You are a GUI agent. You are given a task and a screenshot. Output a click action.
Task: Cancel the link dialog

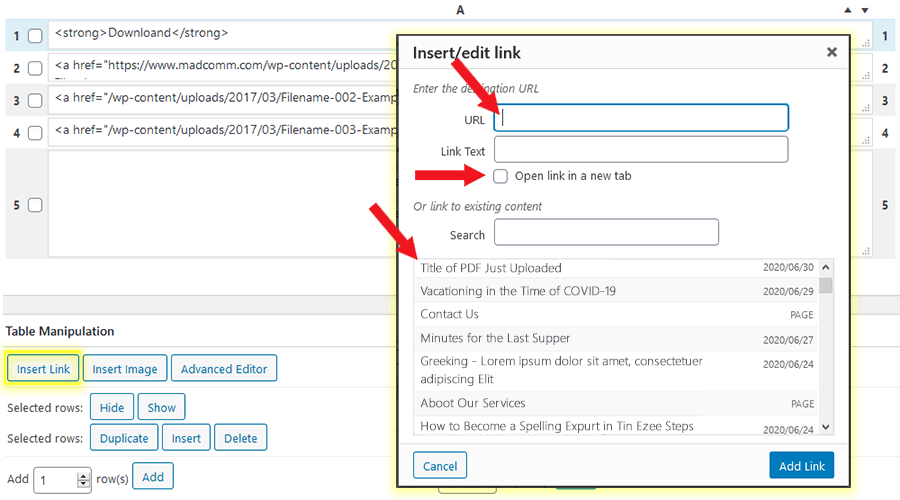pyautogui.click(x=440, y=466)
